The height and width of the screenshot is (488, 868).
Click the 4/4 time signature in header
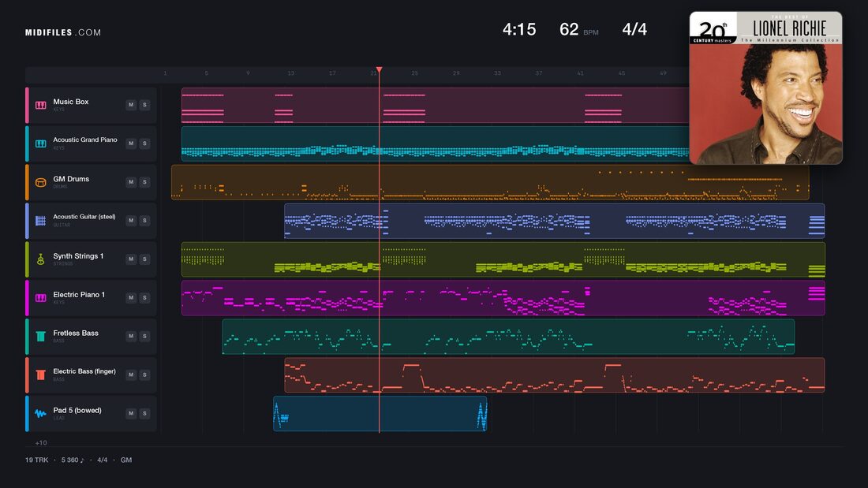coord(634,29)
